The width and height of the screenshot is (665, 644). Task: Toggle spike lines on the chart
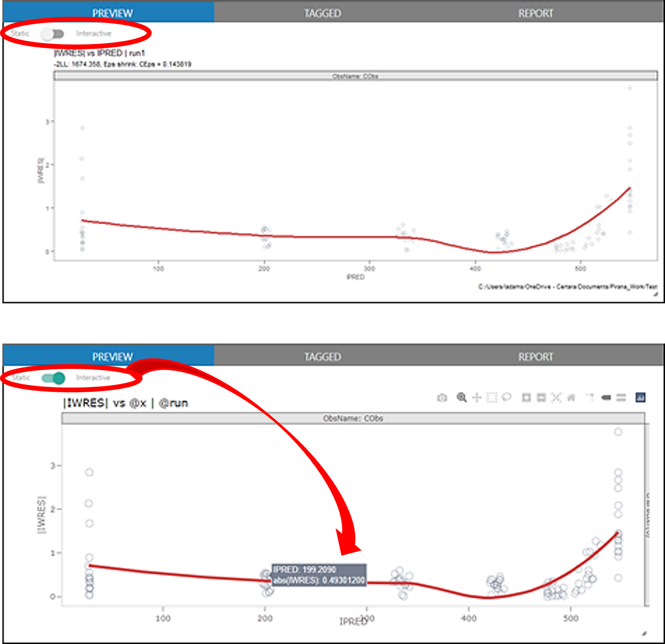click(x=590, y=397)
